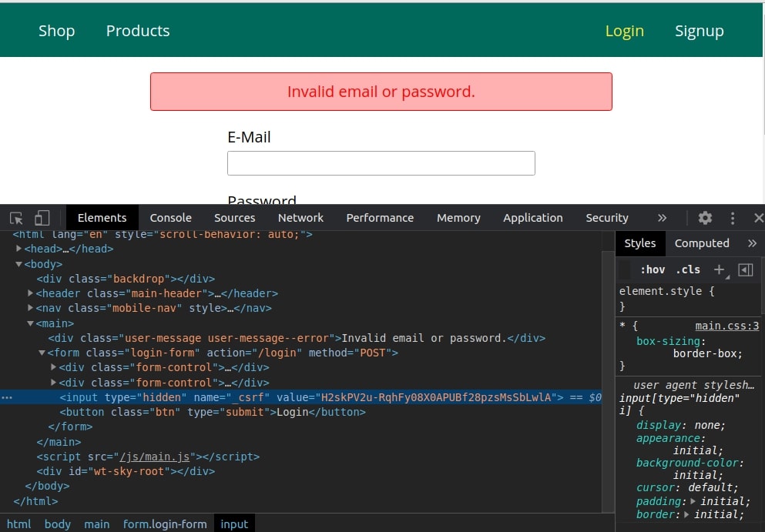Select the div wt-sky-root row
The width and height of the screenshot is (765, 532).
tap(126, 471)
